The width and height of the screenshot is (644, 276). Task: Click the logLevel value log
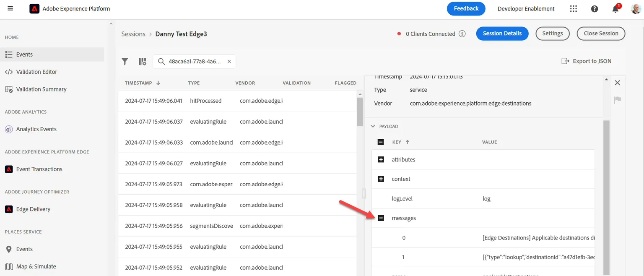[x=486, y=198]
